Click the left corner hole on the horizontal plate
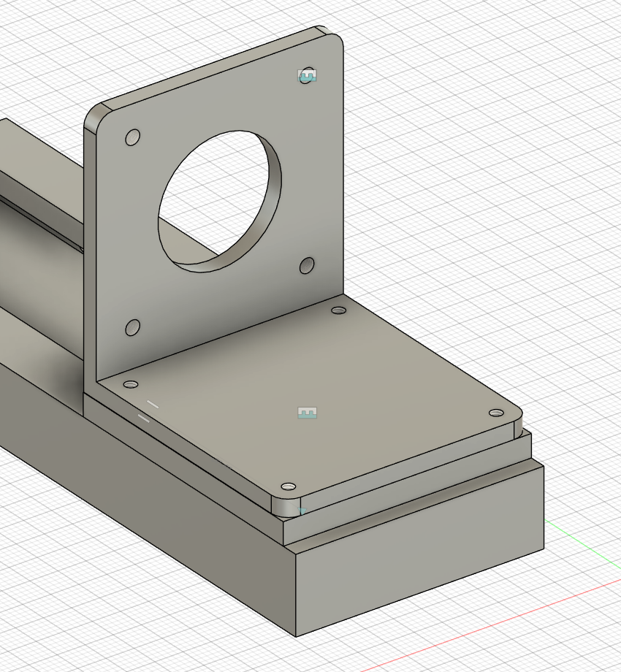Screen dimensions: 621x672 tap(131, 384)
